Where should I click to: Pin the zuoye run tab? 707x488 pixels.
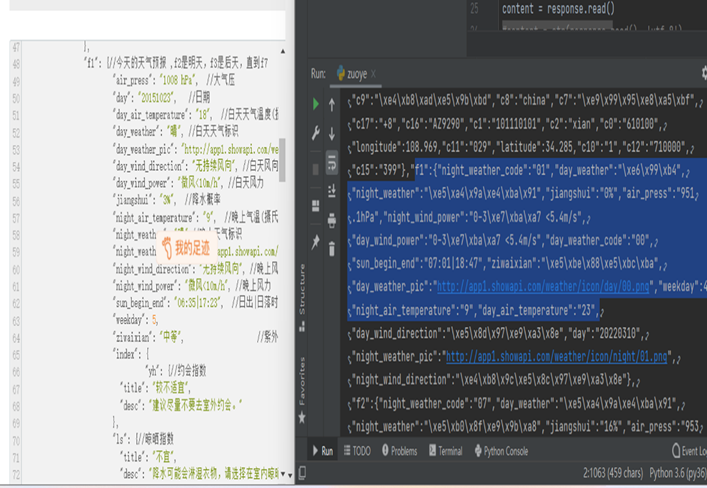point(316,242)
